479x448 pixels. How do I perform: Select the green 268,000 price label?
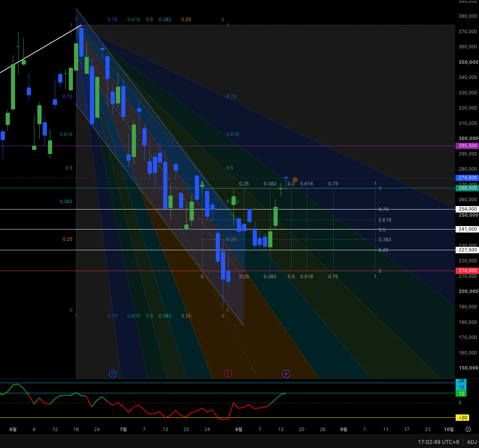[468, 188]
